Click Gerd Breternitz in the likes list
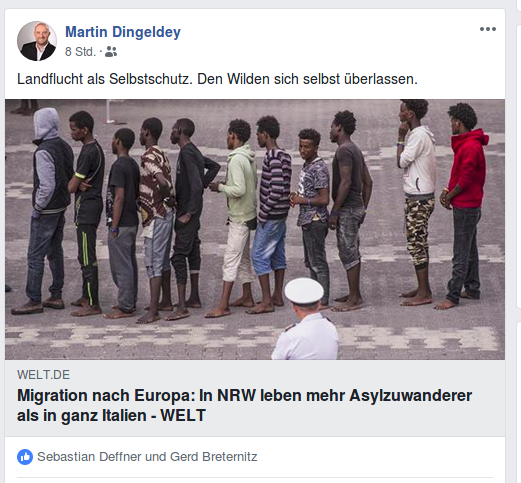The width and height of the screenshot is (521, 483). pyautogui.click(x=214, y=457)
